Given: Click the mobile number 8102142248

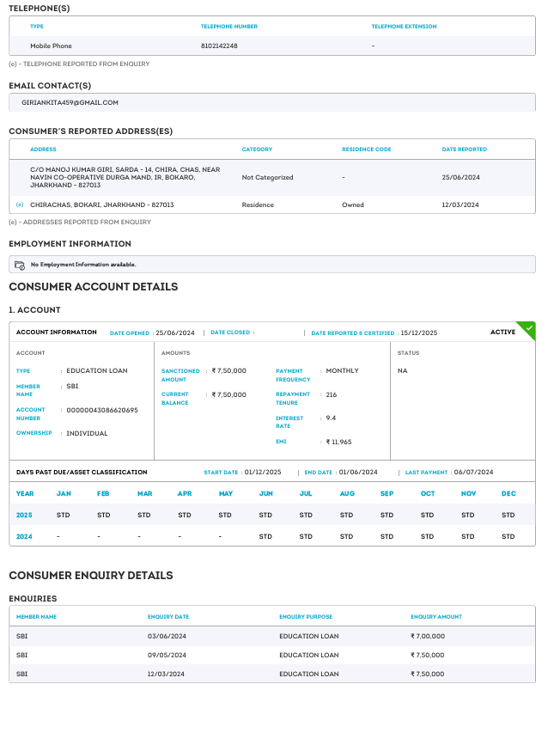Looking at the screenshot, I should point(219,46).
